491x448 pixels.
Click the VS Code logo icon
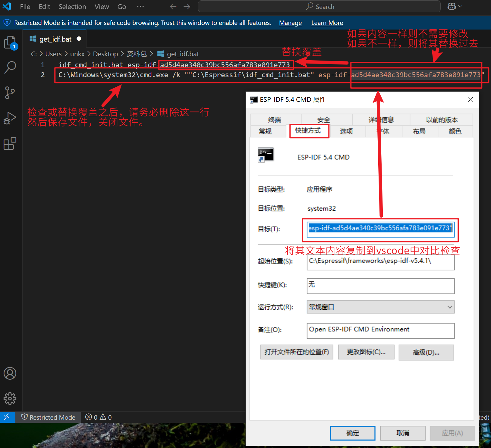7,6
